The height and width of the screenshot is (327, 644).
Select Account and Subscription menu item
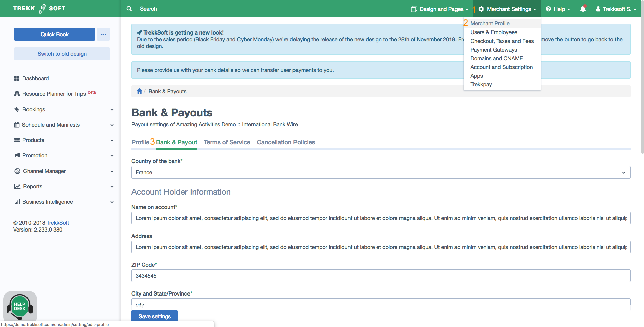(502, 67)
